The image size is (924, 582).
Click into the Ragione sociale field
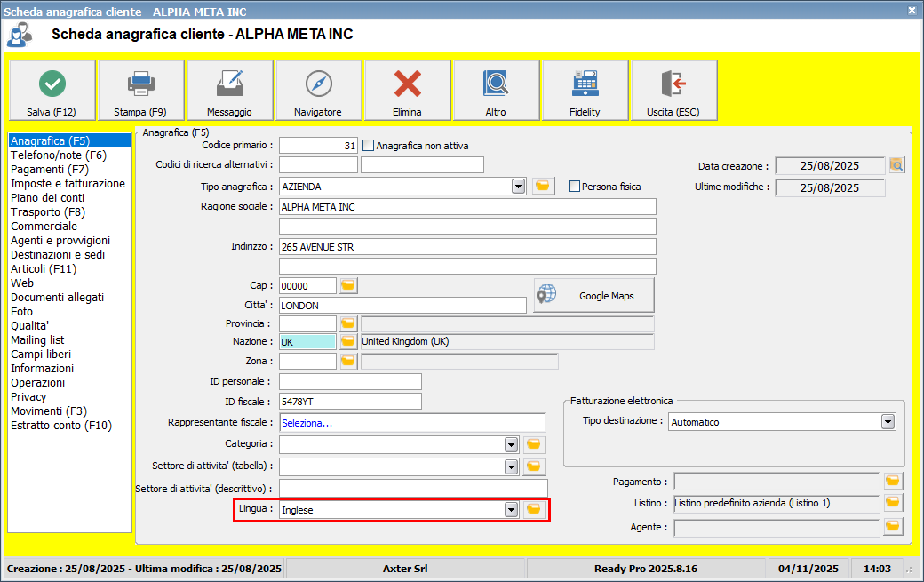coord(467,207)
